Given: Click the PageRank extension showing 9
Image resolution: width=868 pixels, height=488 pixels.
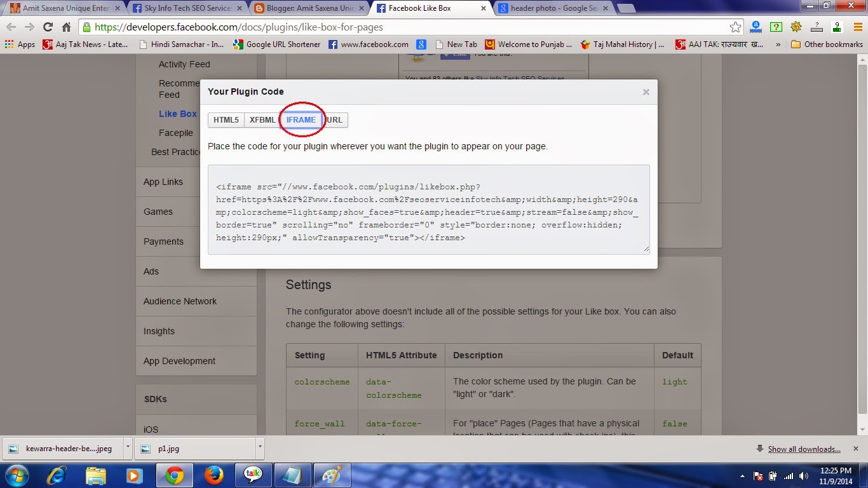Looking at the screenshot, I should (x=837, y=27).
